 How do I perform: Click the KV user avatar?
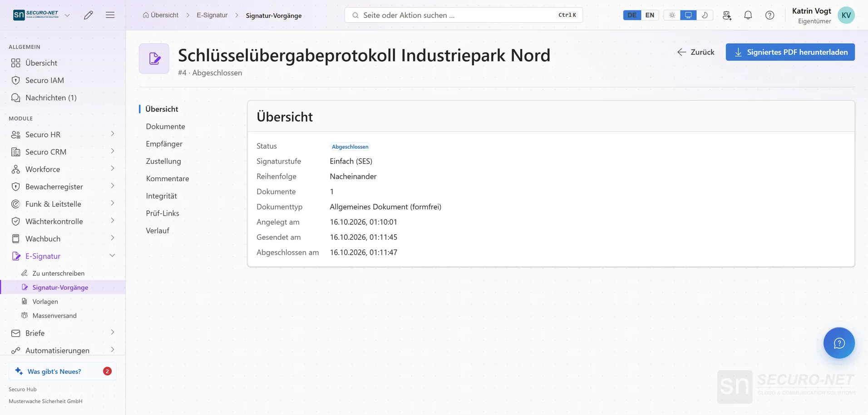coord(846,15)
